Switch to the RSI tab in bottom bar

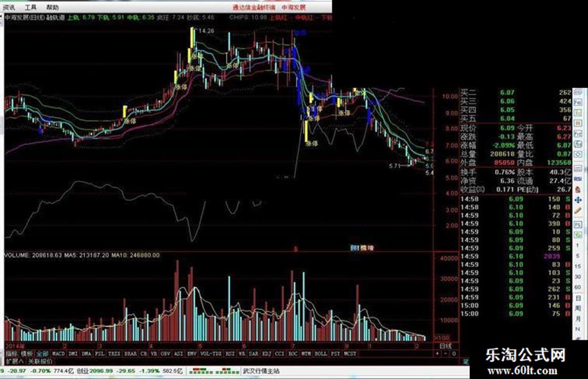pyautogui.click(x=230, y=353)
